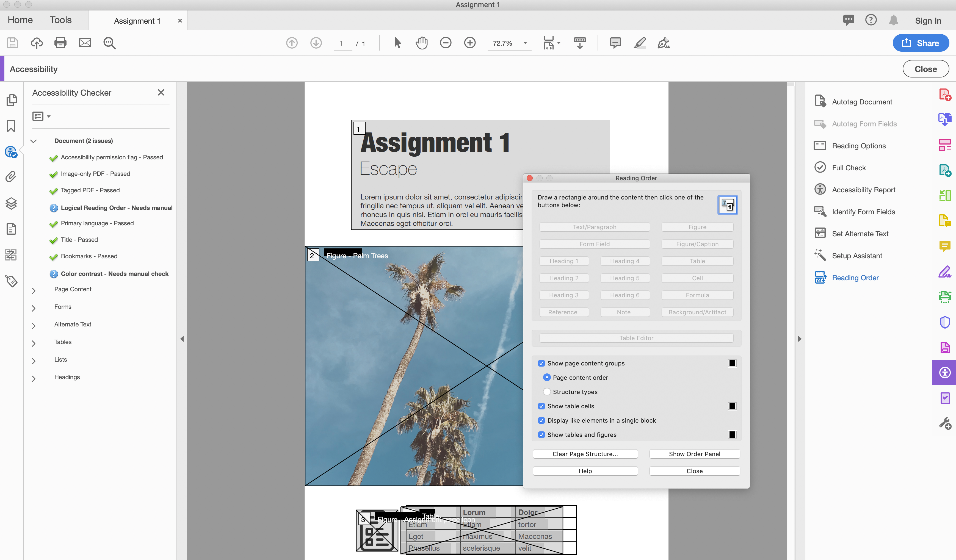Click the Highlight text pen tool
Image resolution: width=956 pixels, height=560 pixels.
(640, 43)
